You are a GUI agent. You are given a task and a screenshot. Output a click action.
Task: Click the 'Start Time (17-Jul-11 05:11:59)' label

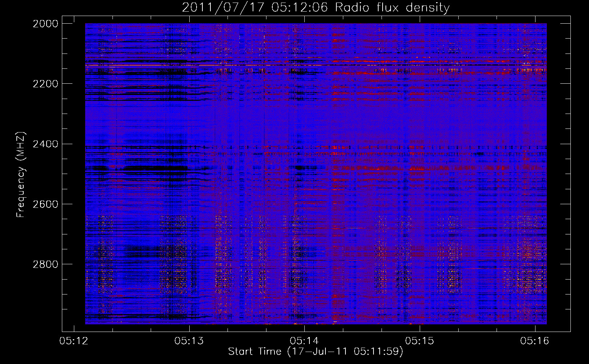click(316, 352)
